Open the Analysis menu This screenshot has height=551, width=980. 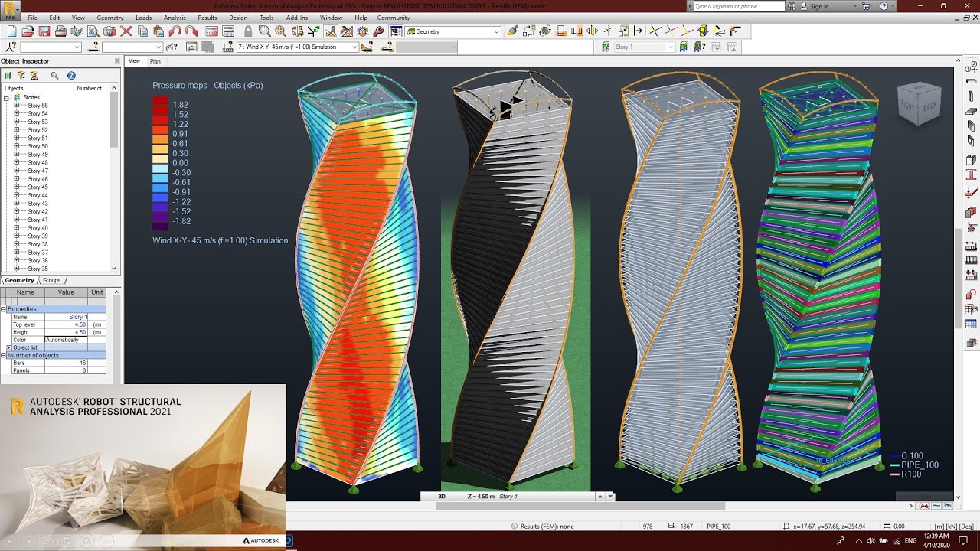coord(175,18)
